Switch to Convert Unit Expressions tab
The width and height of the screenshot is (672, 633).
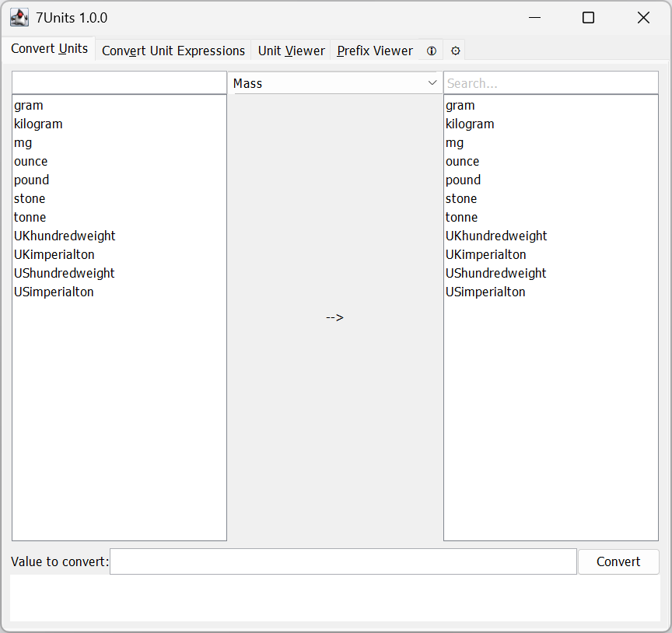173,51
